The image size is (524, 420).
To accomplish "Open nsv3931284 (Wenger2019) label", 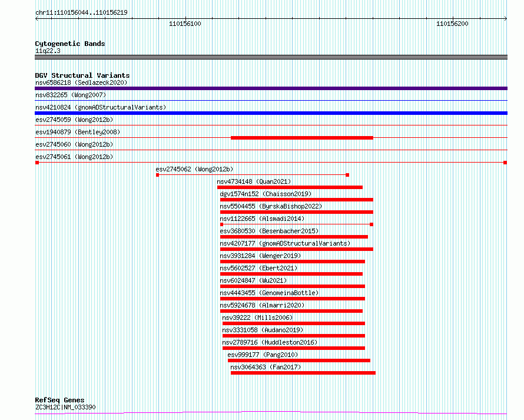I will click(x=260, y=256).
